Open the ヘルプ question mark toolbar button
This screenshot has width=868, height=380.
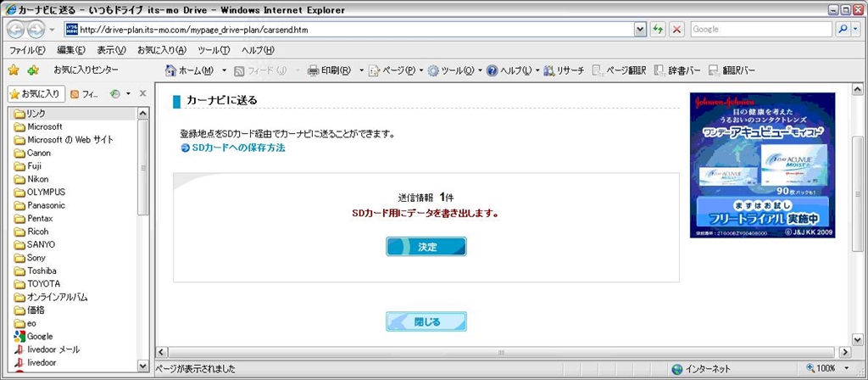[512, 70]
